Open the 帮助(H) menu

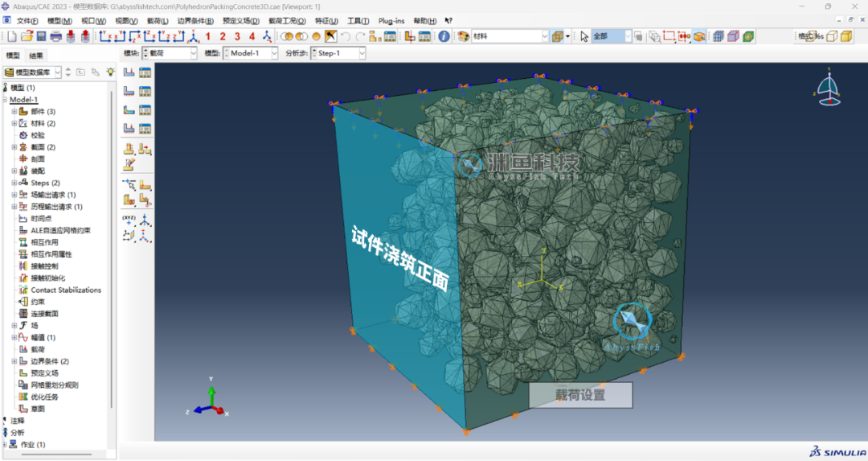coord(424,21)
